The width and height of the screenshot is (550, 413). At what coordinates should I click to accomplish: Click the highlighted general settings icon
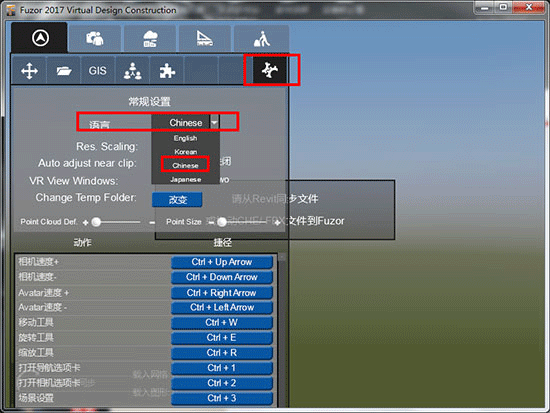(270, 70)
